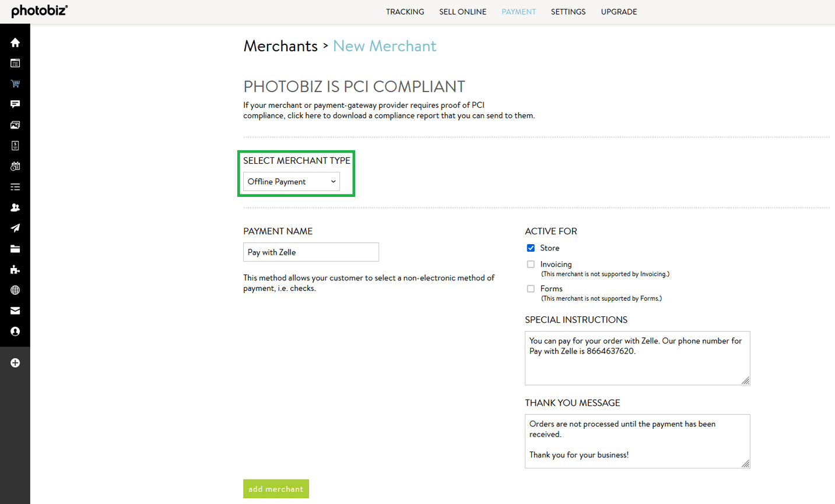The height and width of the screenshot is (504, 835).
Task: Click the Payment Name input field
Action: 311,252
